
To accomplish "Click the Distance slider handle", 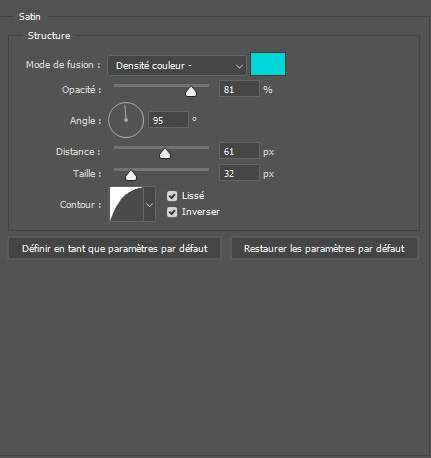I will tap(165, 154).
